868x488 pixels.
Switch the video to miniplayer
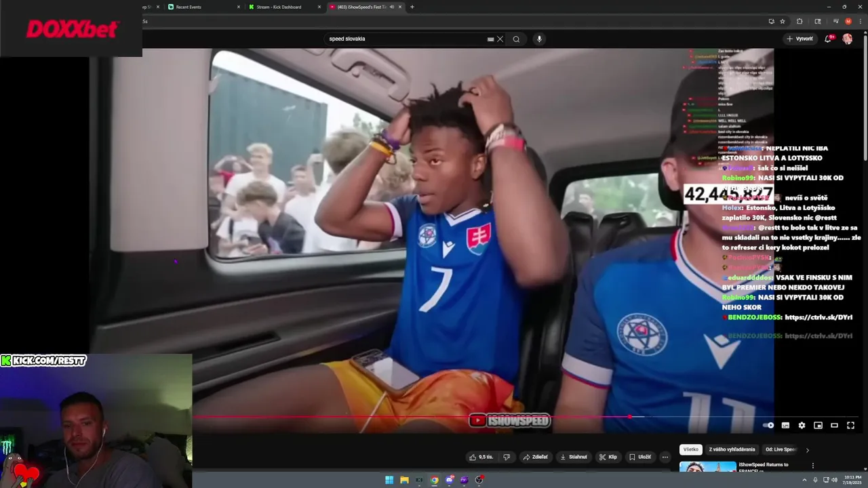coord(818,425)
